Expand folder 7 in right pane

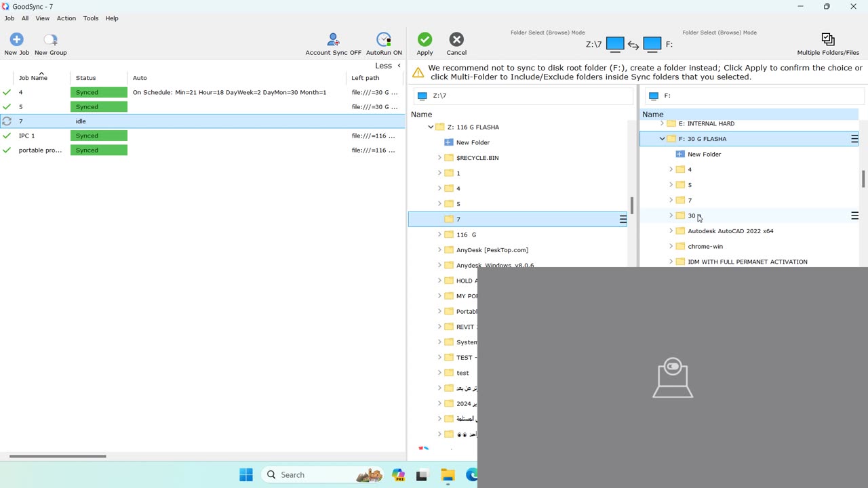(x=671, y=200)
